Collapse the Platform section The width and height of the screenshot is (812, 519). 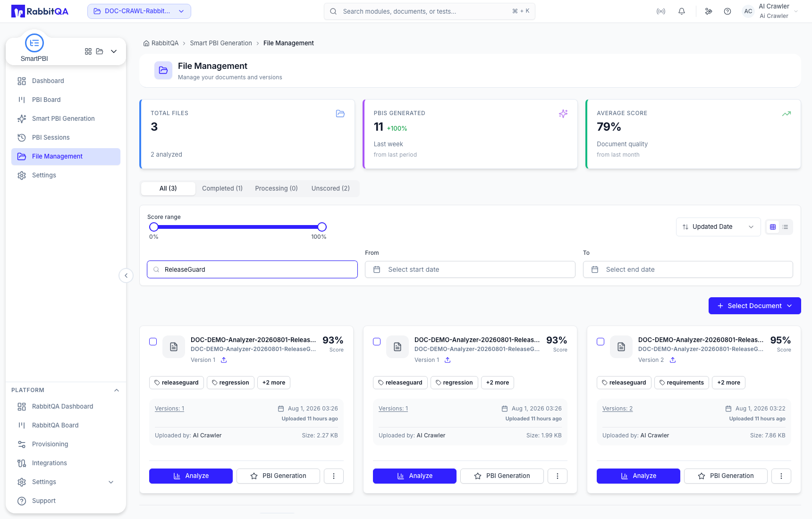[117, 390]
